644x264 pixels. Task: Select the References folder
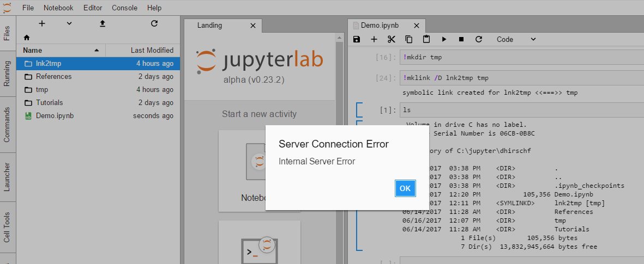[x=98, y=77]
